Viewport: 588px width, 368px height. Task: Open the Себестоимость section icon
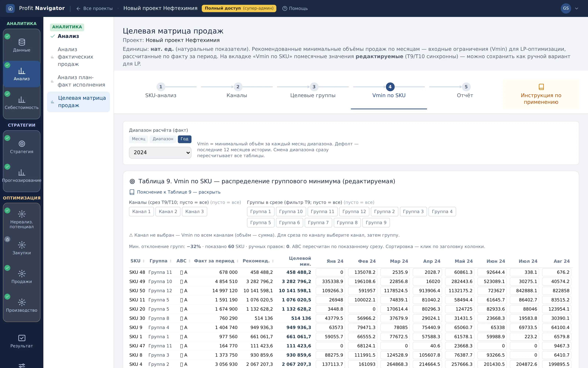coord(22,100)
